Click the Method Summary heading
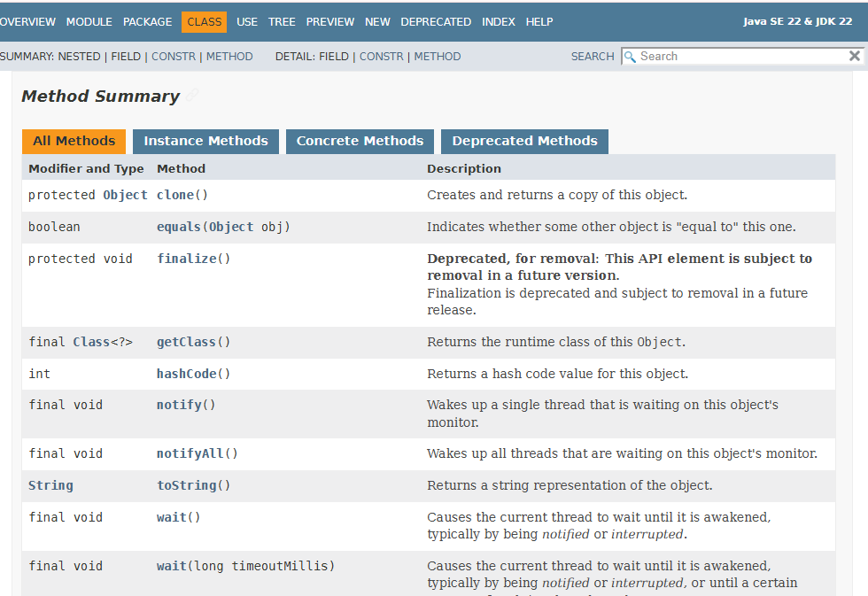The width and height of the screenshot is (868, 596). pyautogui.click(x=100, y=97)
